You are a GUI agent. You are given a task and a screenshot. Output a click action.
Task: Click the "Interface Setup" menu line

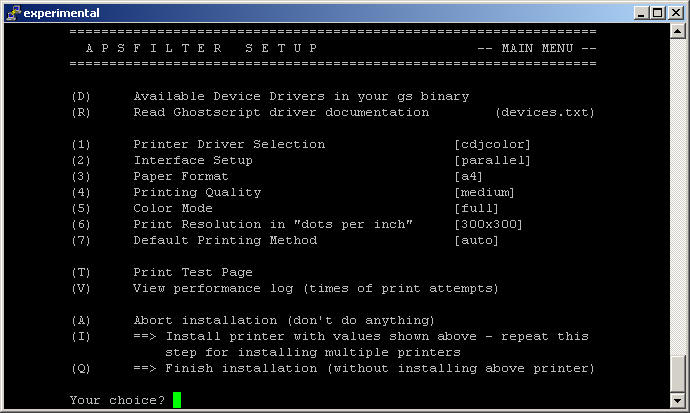pyautogui.click(x=192, y=160)
